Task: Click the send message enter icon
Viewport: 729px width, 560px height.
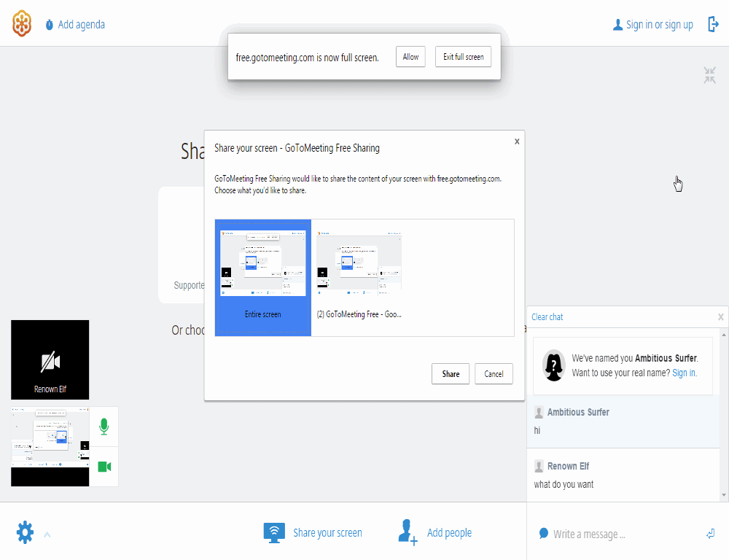Action: point(710,534)
